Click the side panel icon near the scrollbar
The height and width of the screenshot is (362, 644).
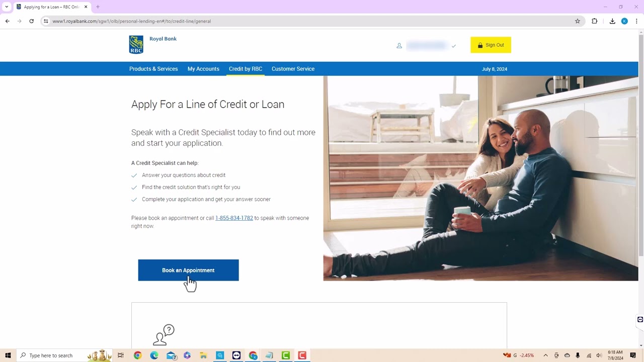pyautogui.click(x=640, y=320)
